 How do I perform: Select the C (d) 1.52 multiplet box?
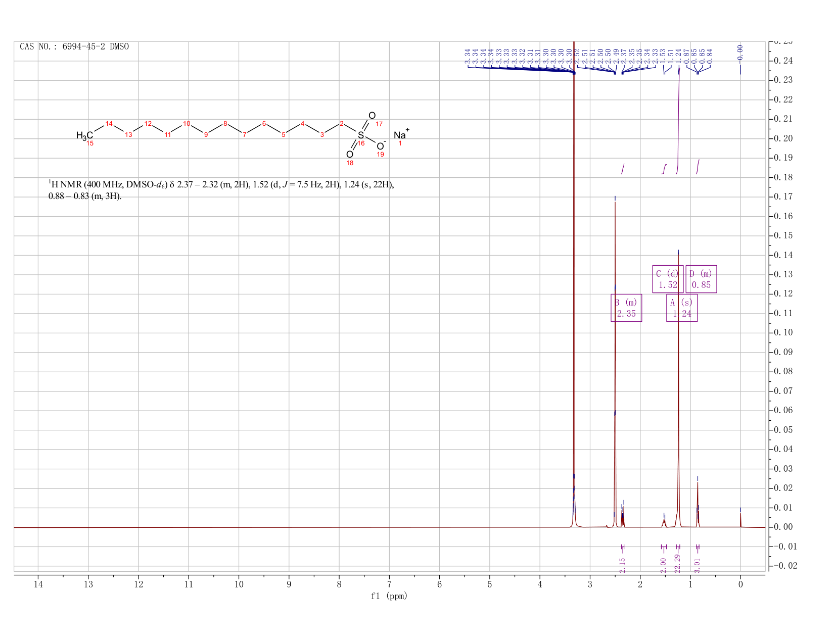[668, 279]
